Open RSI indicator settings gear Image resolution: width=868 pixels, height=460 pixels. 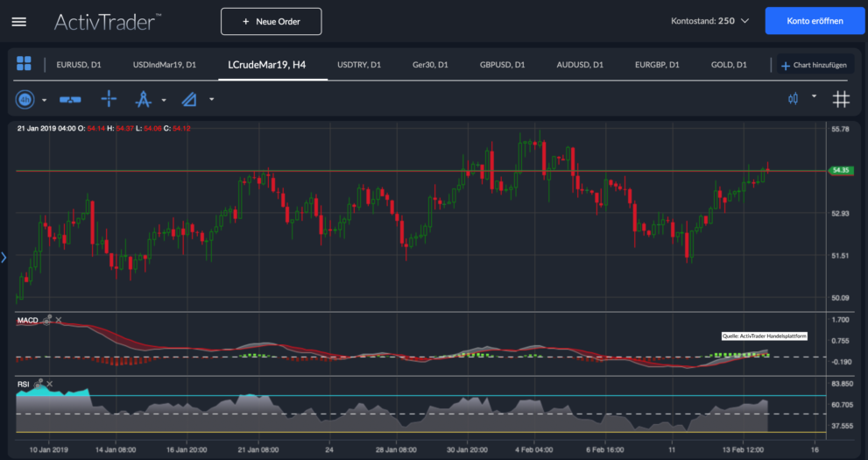(x=39, y=384)
